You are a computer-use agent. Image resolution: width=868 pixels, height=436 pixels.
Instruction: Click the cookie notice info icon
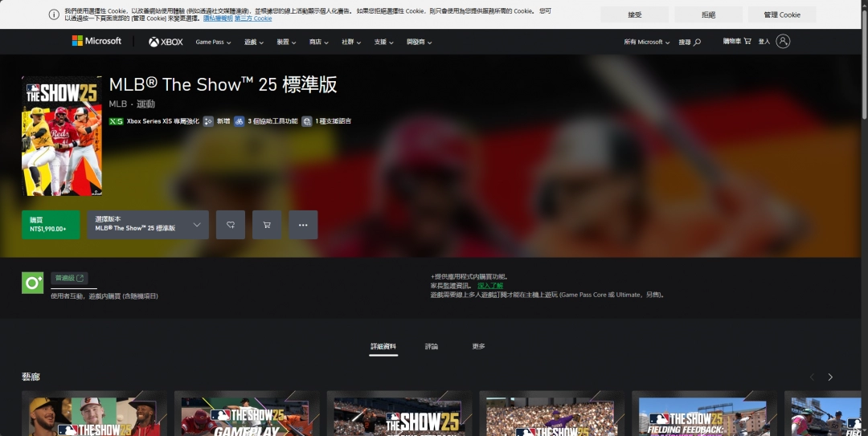point(54,14)
